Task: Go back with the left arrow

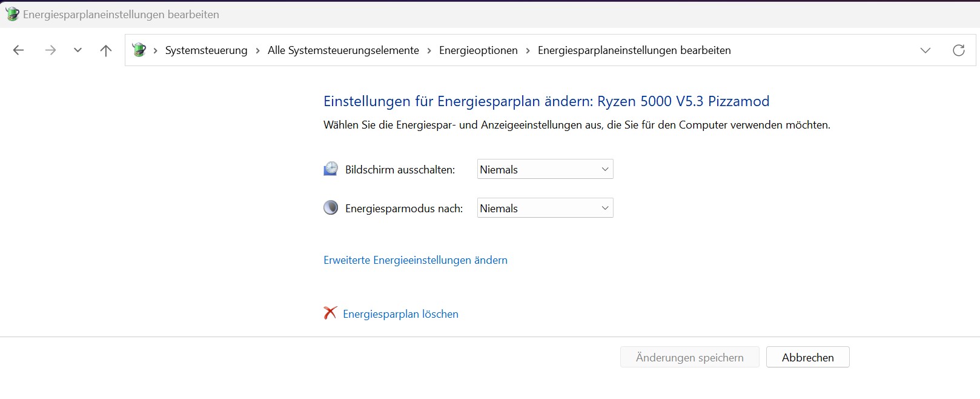Action: (19, 50)
